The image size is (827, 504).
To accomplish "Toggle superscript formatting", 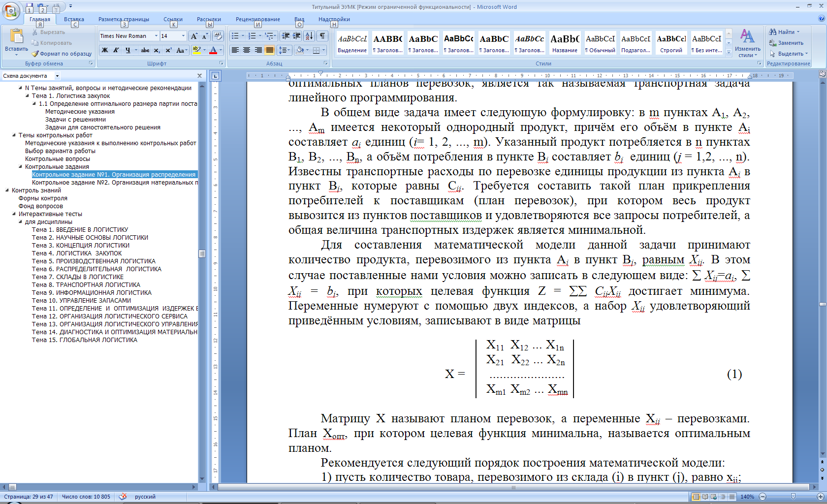I will pyautogui.click(x=168, y=50).
